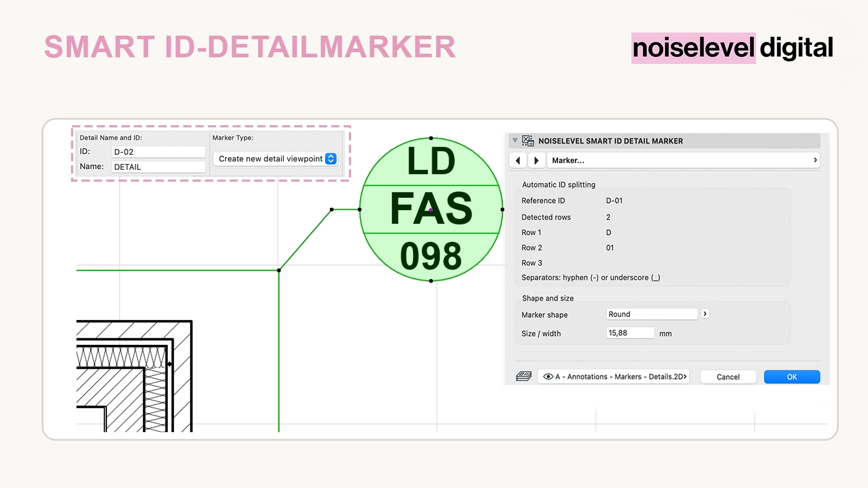
Task: Click the Row 2 value 01
Action: tap(610, 248)
